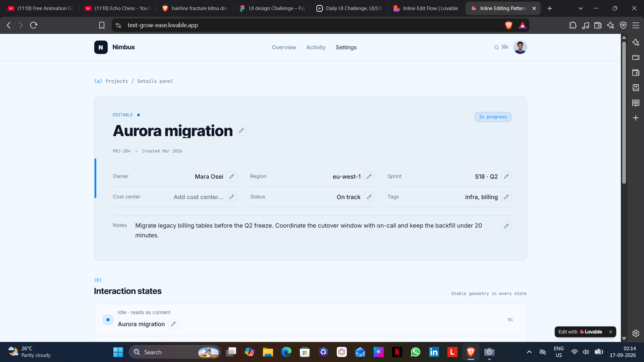The height and width of the screenshot is (362, 644).
Task: Open Projects breadcrumb link
Action: coord(117,81)
